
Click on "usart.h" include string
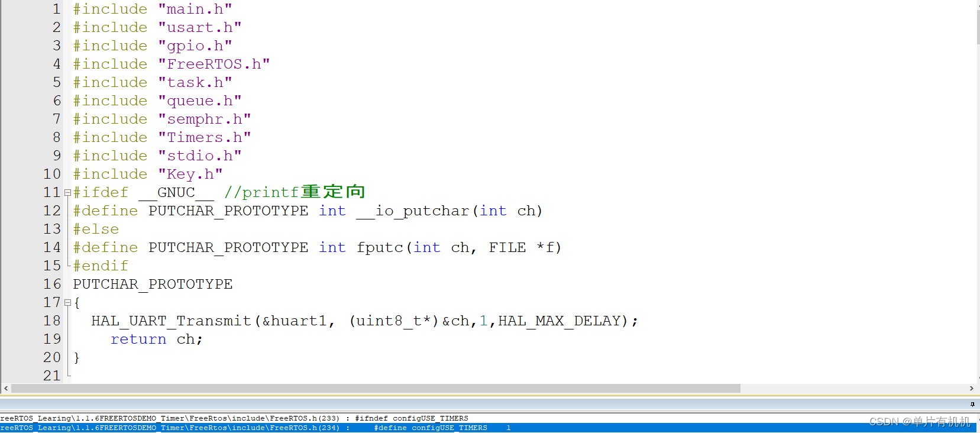click(200, 28)
